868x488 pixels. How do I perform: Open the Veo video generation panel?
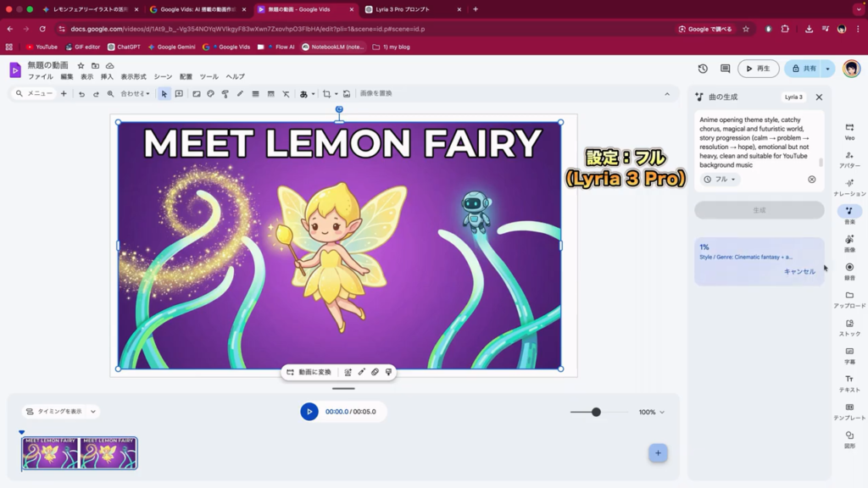(849, 131)
